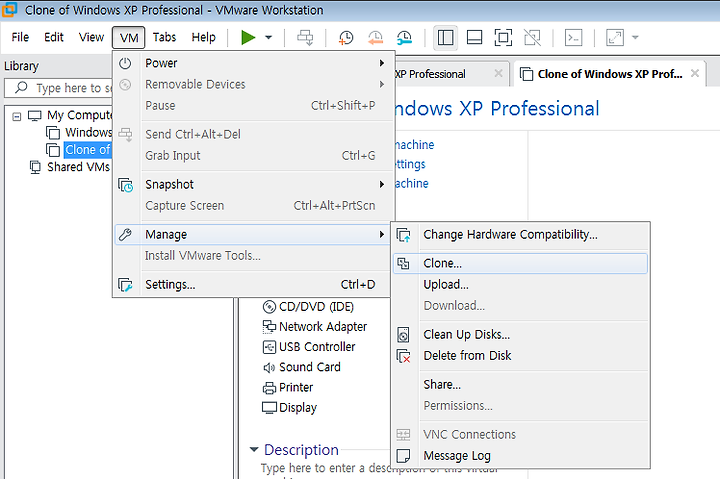Close the Clone of Windows XP tab

[695, 73]
